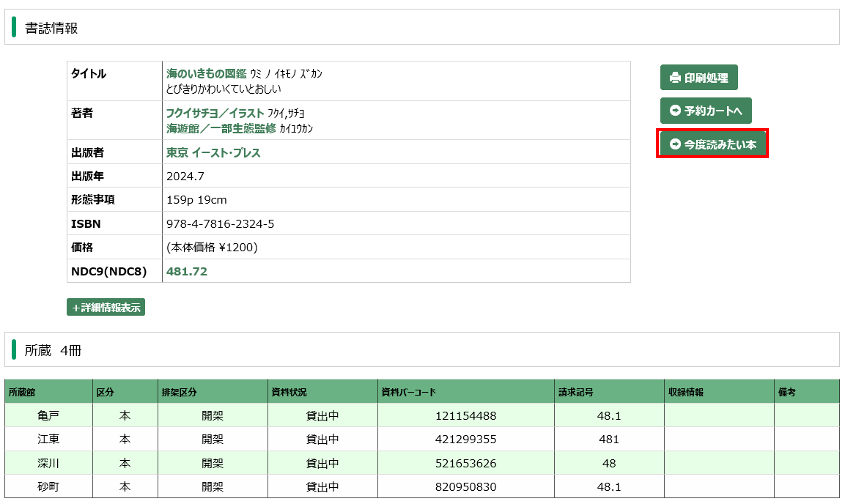Viewport: 845px width, 504px height.
Task: Select barcode 421299355 in 江東 row
Action: (465, 439)
